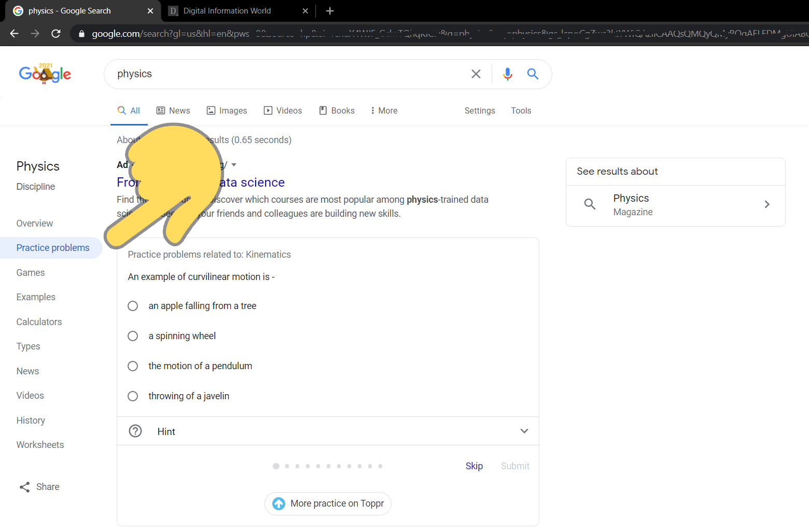The image size is (809, 532).
Task: Reload the page with the refresh icon
Action: pos(55,33)
